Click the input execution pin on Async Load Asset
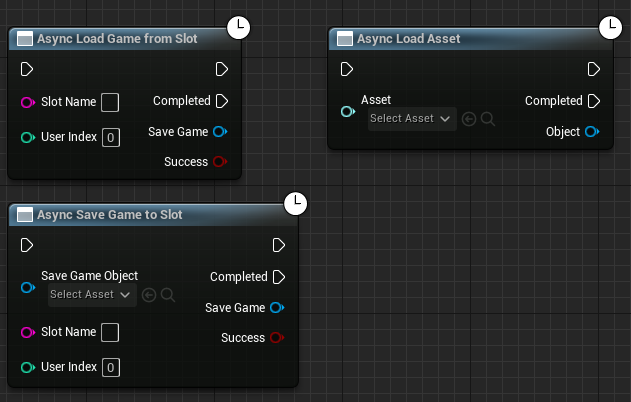This screenshot has height=402, width=631. click(347, 69)
